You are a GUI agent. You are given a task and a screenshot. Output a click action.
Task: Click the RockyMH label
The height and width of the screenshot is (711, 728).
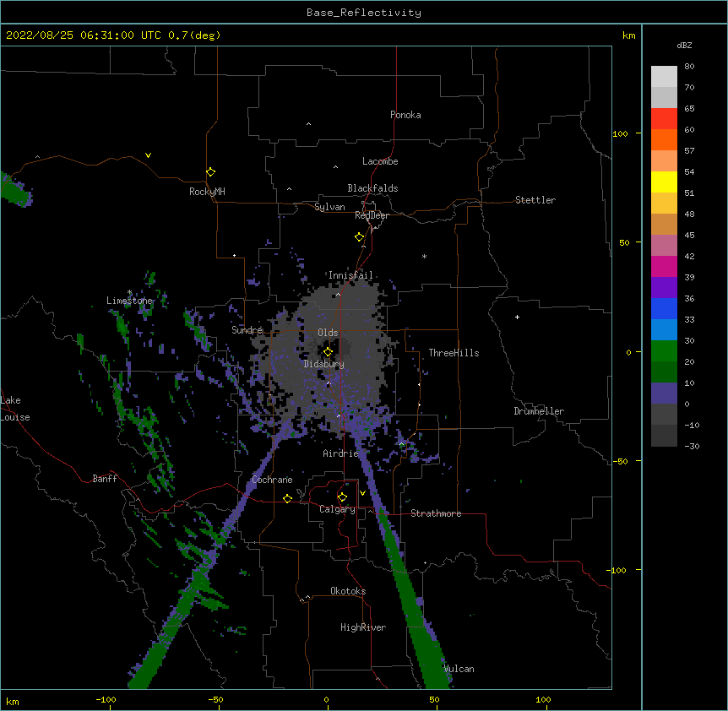point(207,192)
